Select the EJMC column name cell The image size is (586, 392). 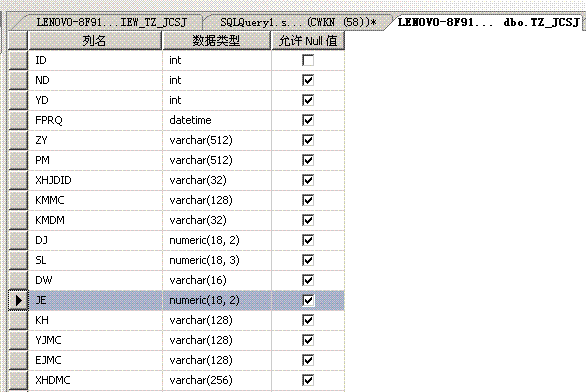click(x=95, y=360)
